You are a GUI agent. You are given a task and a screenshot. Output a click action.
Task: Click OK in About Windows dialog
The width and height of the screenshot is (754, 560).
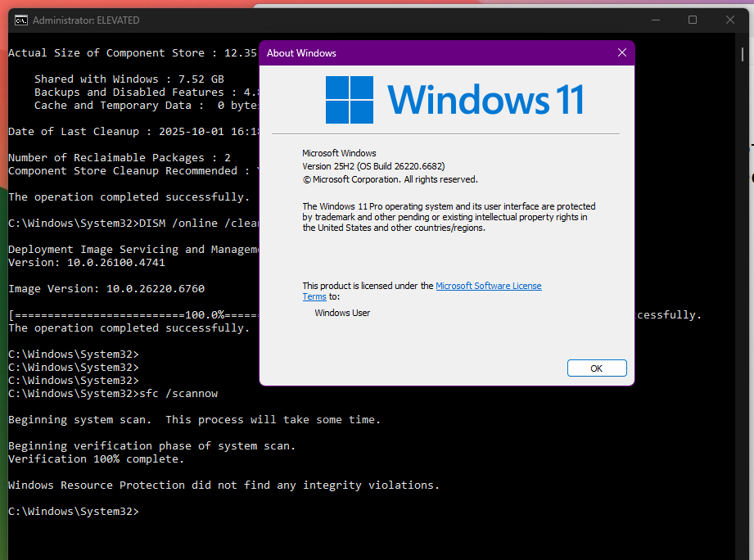click(x=597, y=368)
